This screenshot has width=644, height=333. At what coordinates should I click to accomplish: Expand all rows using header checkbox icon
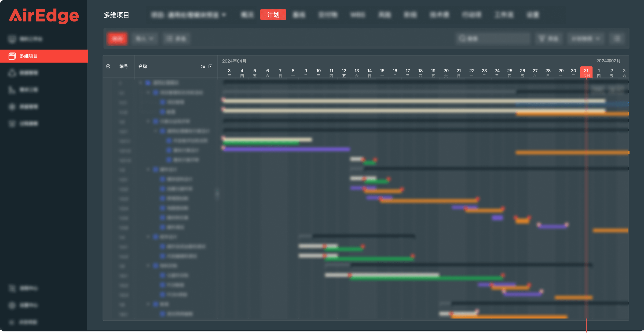(211, 66)
